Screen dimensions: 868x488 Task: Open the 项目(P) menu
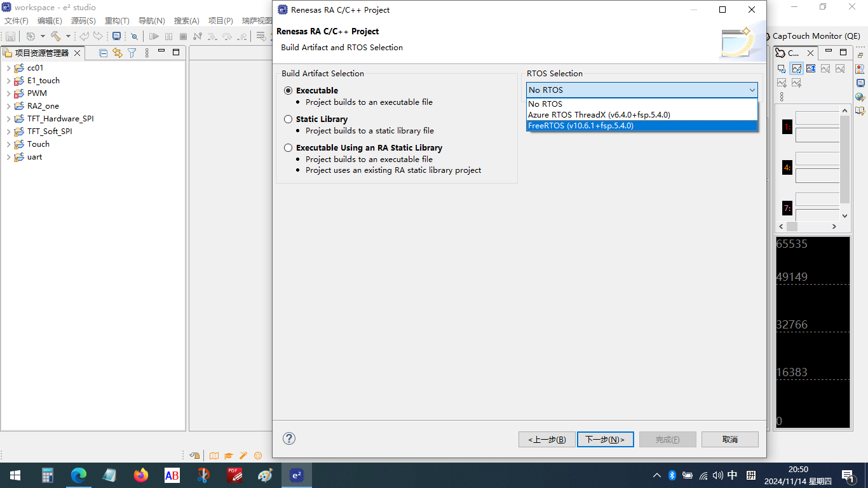[220, 21]
